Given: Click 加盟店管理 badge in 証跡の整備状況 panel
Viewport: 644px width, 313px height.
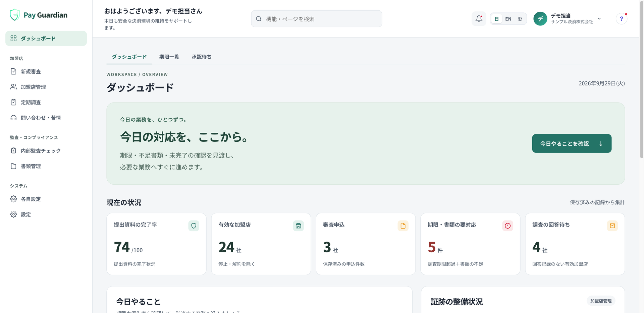Looking at the screenshot, I should [x=601, y=301].
